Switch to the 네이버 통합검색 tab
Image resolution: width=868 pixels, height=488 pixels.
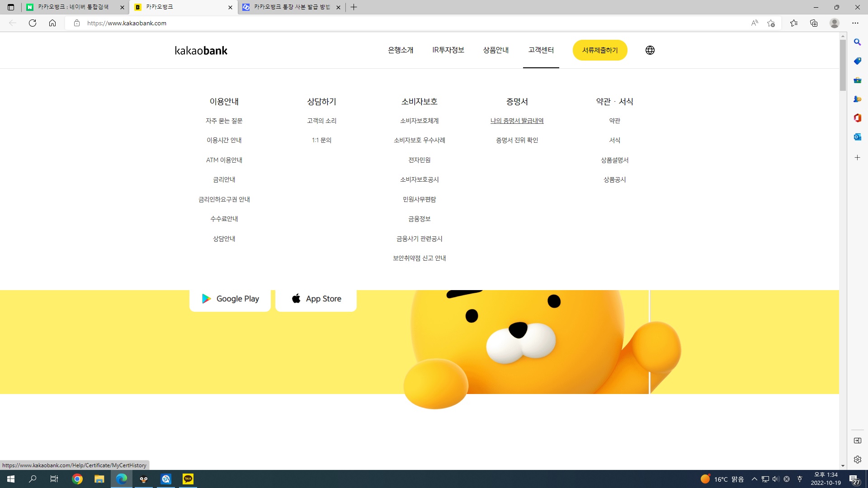click(x=72, y=7)
